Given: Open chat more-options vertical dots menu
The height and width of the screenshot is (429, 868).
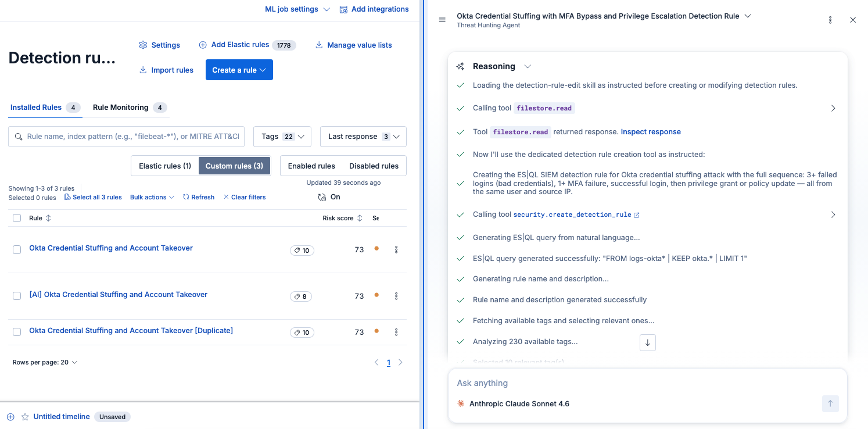Looking at the screenshot, I should tap(830, 20).
